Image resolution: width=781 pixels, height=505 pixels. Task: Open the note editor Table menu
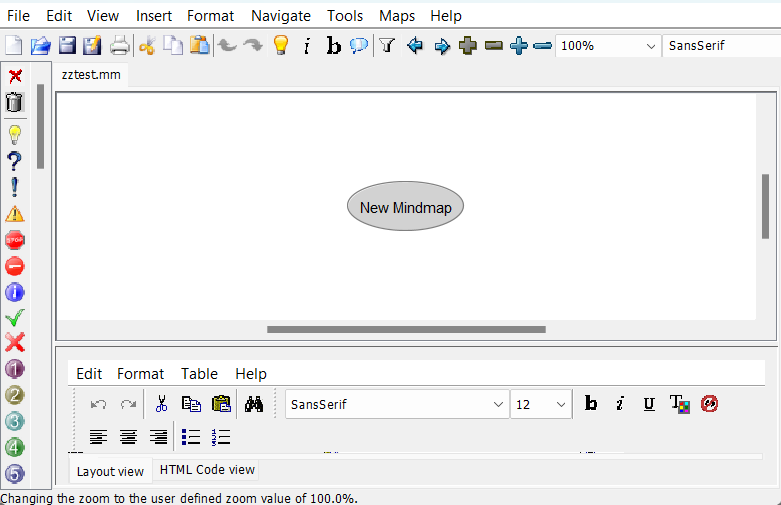(x=199, y=374)
